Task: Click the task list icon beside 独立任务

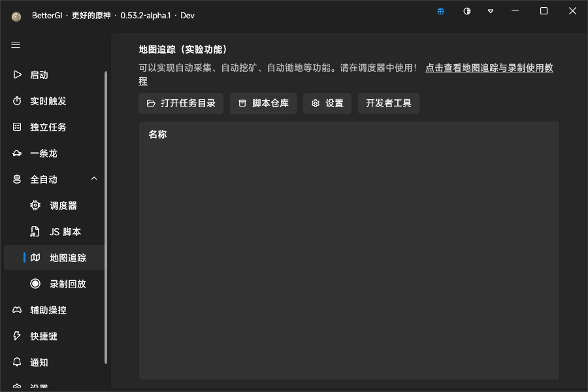Action: coord(17,127)
